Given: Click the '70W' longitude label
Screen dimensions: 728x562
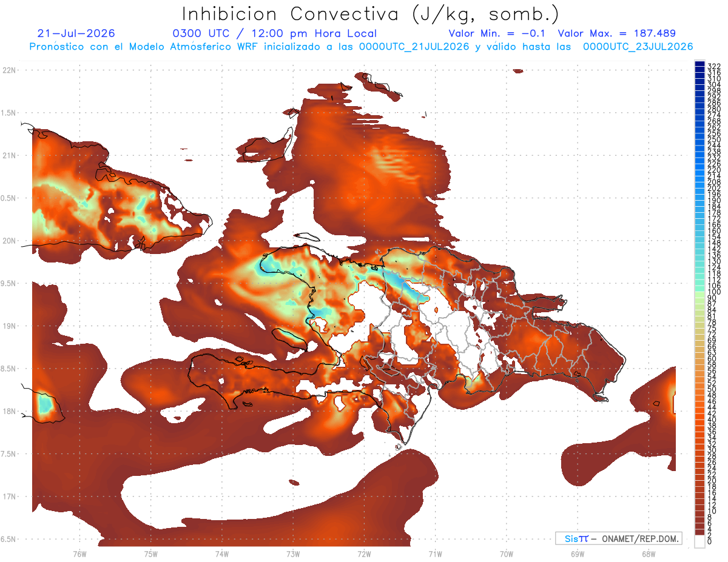Looking at the screenshot, I should tap(507, 554).
